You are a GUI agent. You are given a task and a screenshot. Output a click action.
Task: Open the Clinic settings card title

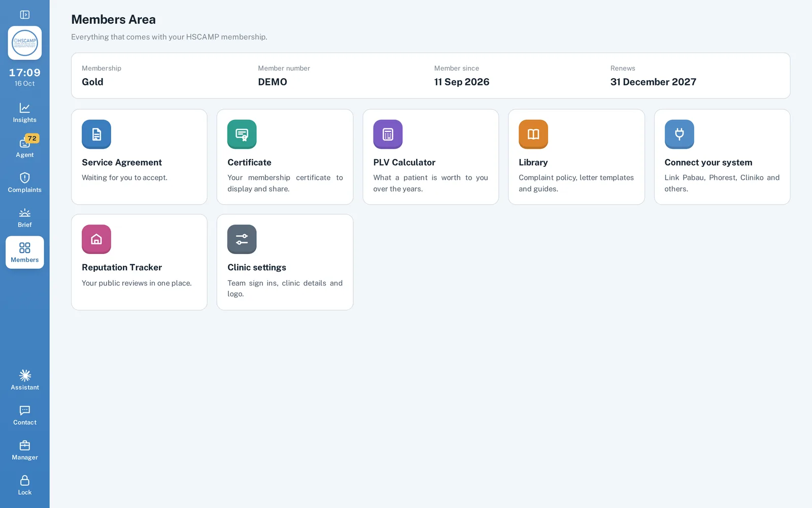(257, 268)
